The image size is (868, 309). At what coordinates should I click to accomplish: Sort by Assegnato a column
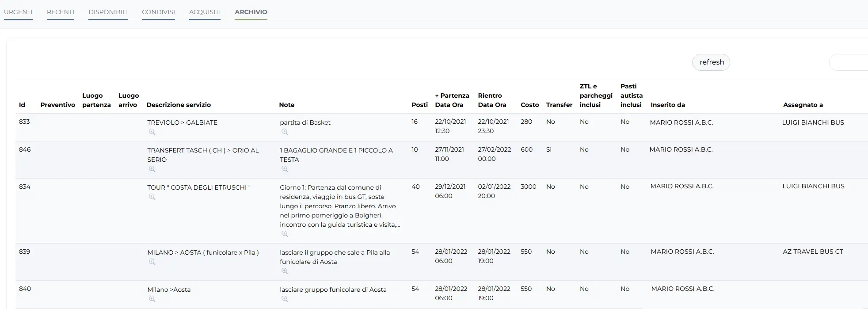803,105
